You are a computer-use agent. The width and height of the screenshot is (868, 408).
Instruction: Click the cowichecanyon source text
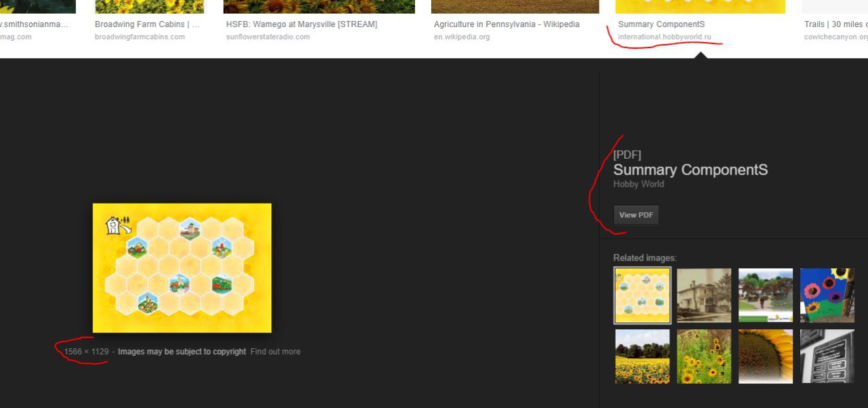coord(836,37)
